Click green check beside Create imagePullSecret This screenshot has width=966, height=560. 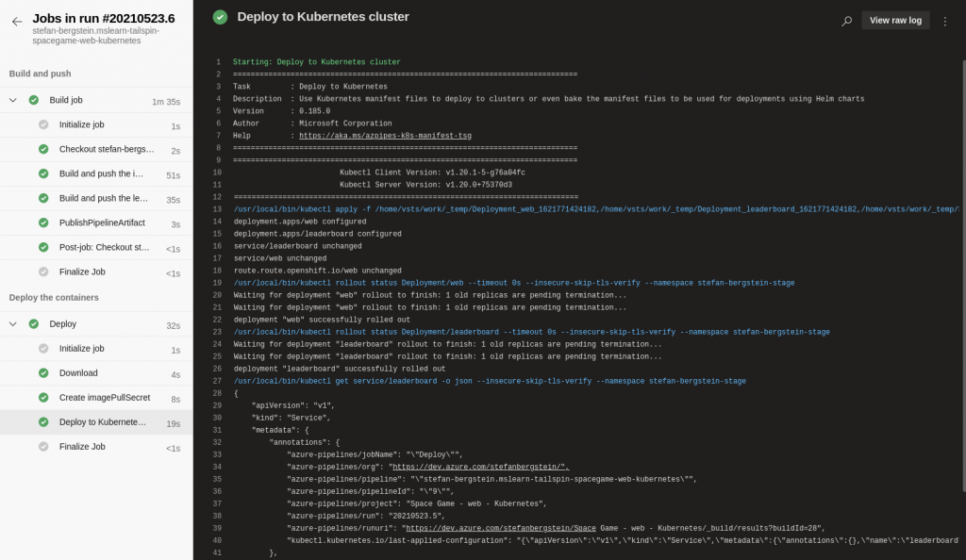pos(43,398)
